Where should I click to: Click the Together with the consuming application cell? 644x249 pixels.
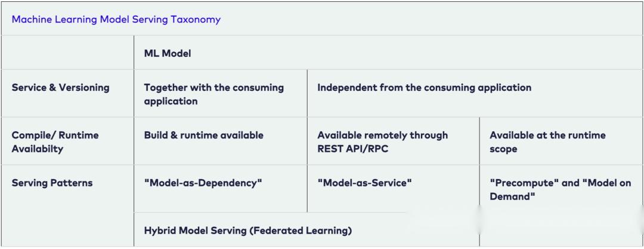pyautogui.click(x=221, y=93)
